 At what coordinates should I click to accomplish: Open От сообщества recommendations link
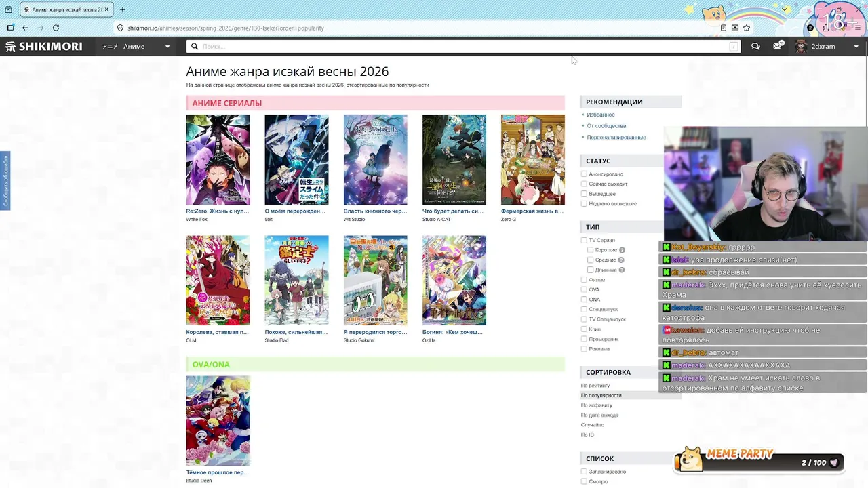606,126
